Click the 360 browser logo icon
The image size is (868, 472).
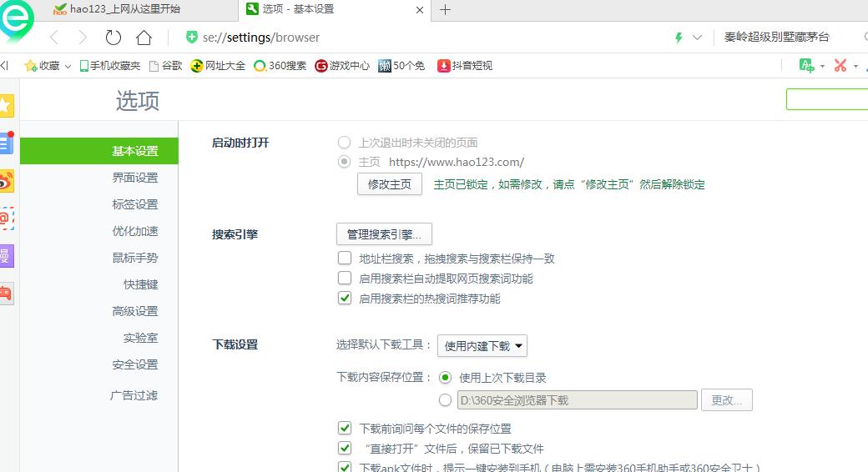point(16,21)
